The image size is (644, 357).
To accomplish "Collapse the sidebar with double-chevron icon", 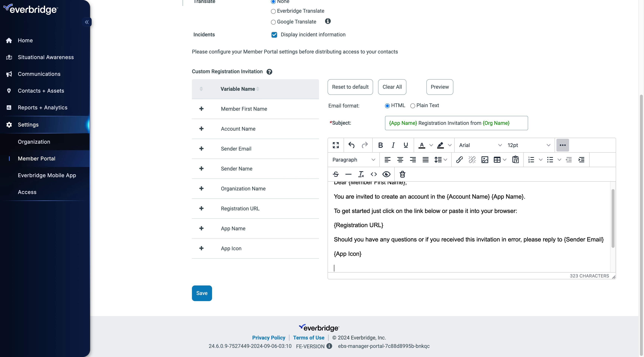I will point(86,22).
